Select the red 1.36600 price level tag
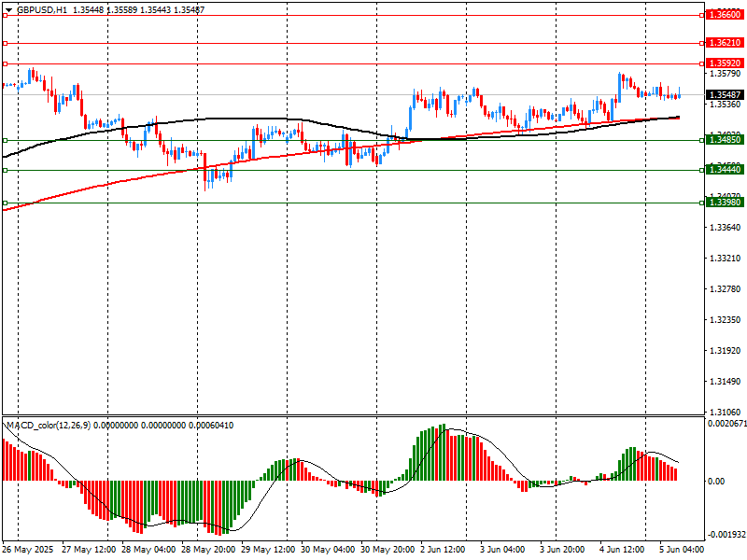Image resolution: width=747 pixels, height=560 pixels. [x=725, y=15]
